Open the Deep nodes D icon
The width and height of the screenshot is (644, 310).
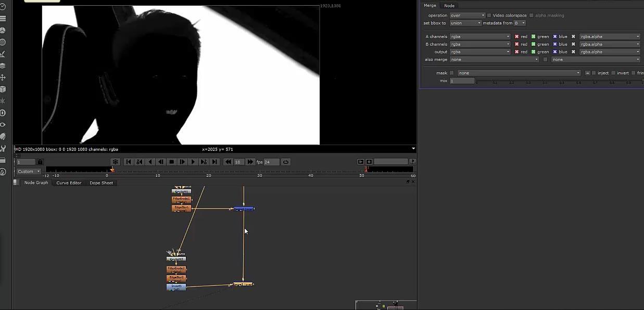(x=3, y=113)
